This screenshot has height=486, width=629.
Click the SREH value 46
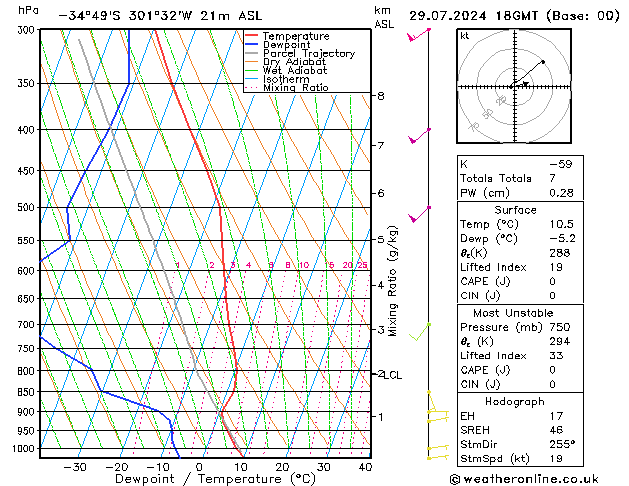coord(556,430)
